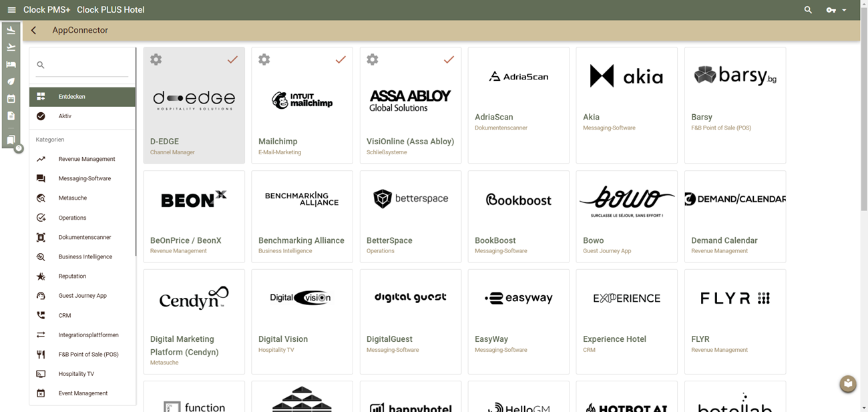Open BookBoost card
Screen dimensions: 868x412
click(x=519, y=216)
